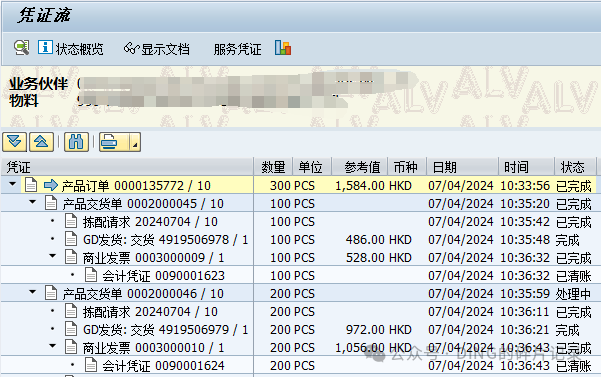
Task: Click the 10:33:56 time cell
Action: coord(525,186)
